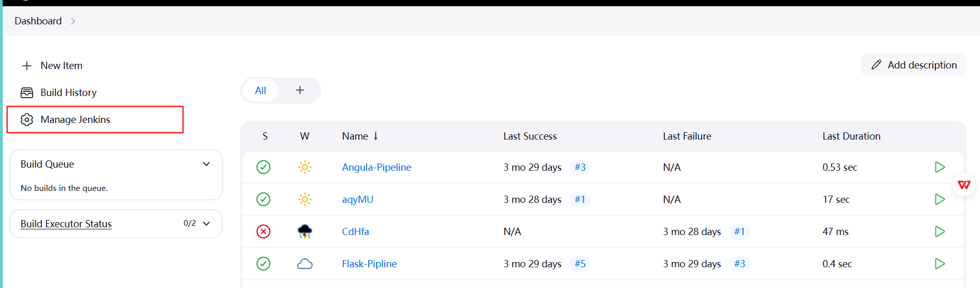
Task: Run a build for Angula-Pipeline with play icon
Action: pos(940,167)
